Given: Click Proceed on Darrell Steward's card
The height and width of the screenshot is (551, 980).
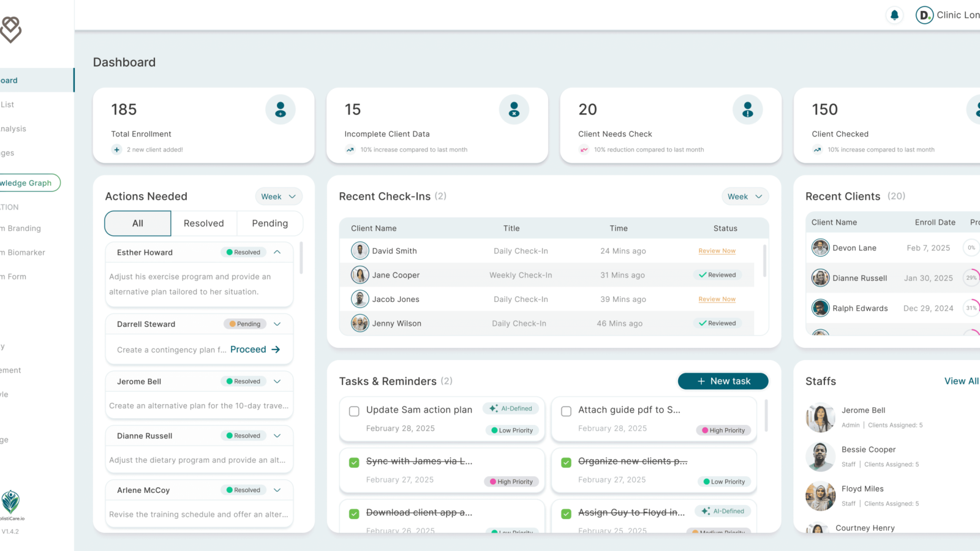Looking at the screenshot, I should (x=255, y=350).
